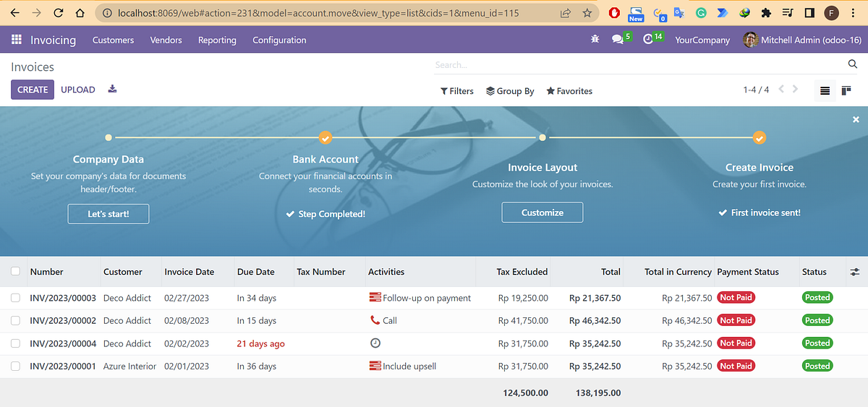Open the Favorites dropdown
868x407 pixels.
(x=569, y=91)
